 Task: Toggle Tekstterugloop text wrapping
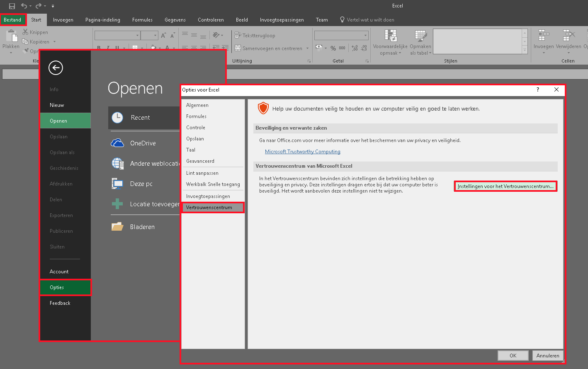(255, 36)
